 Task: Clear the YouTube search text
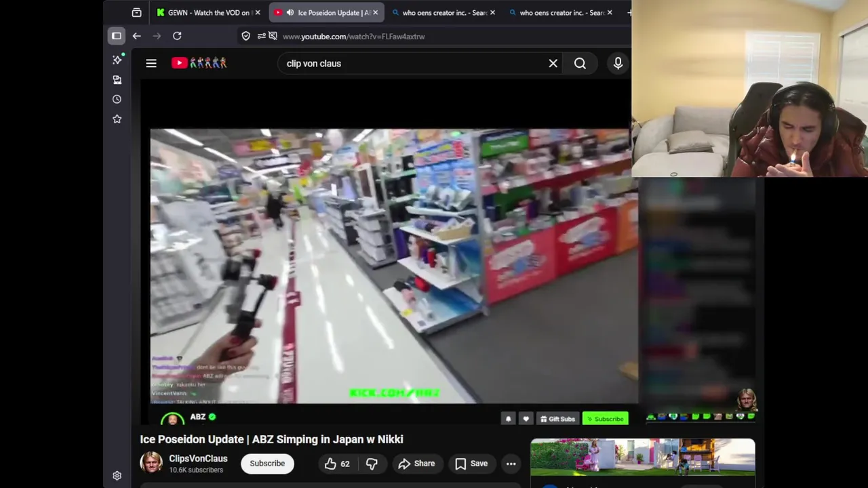[553, 64]
